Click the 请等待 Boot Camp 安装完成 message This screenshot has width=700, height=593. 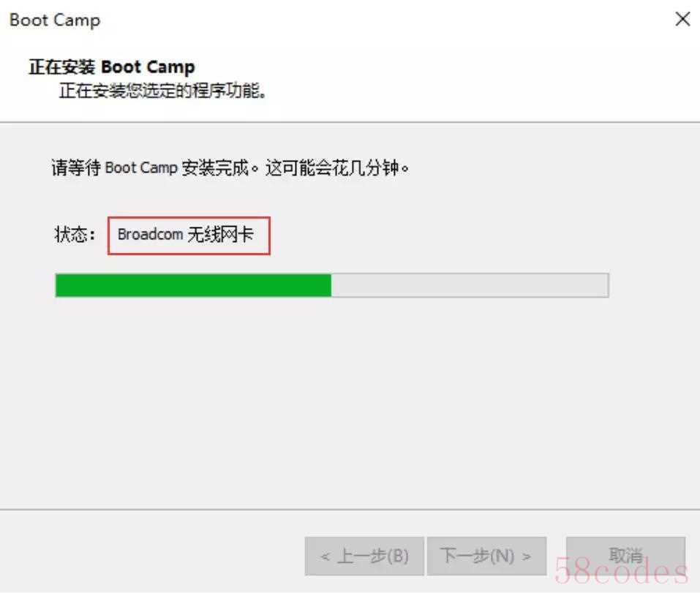tap(154, 168)
